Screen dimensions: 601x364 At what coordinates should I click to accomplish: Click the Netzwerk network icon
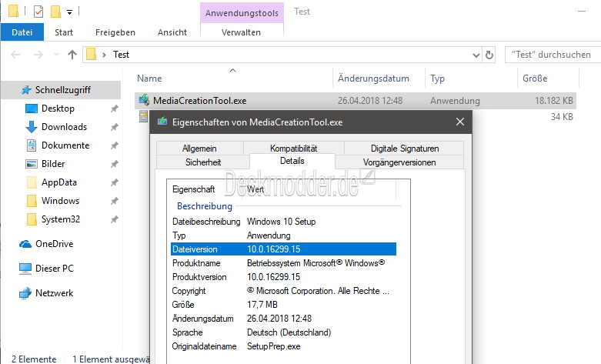[25, 293]
